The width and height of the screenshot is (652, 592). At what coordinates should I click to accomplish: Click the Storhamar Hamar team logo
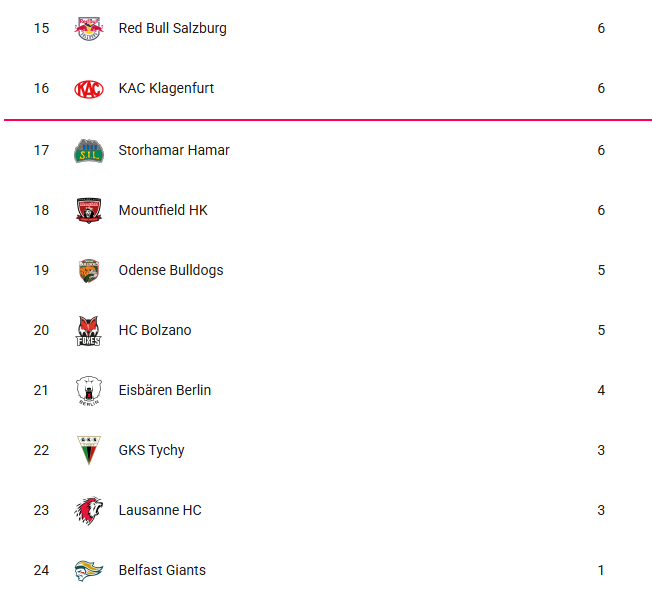(x=88, y=150)
